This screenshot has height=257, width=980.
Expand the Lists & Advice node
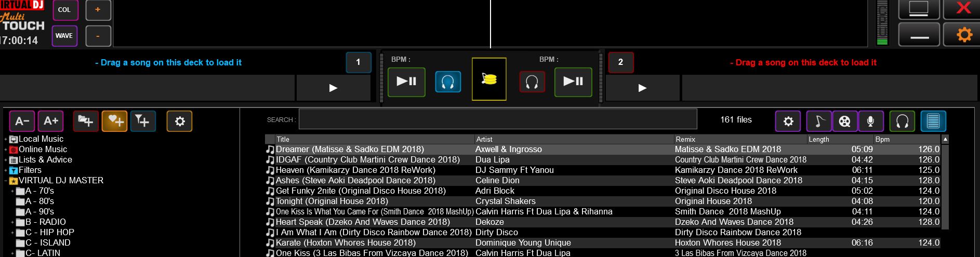[x=6, y=160]
